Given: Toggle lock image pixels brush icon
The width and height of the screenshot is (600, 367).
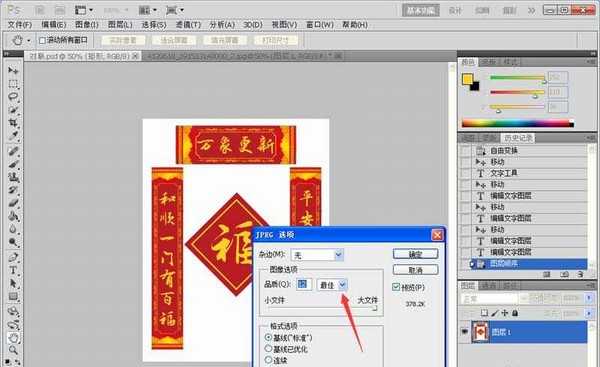Looking at the screenshot, I should pos(495,313).
